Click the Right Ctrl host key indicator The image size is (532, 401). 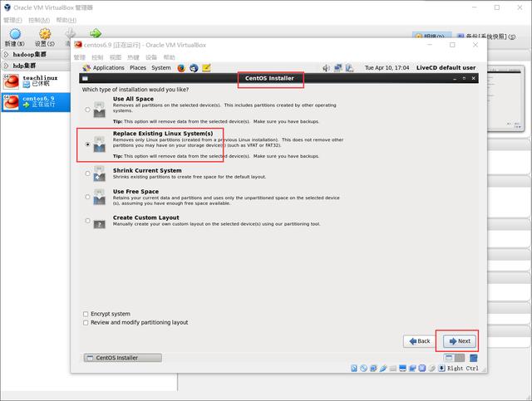click(x=463, y=369)
